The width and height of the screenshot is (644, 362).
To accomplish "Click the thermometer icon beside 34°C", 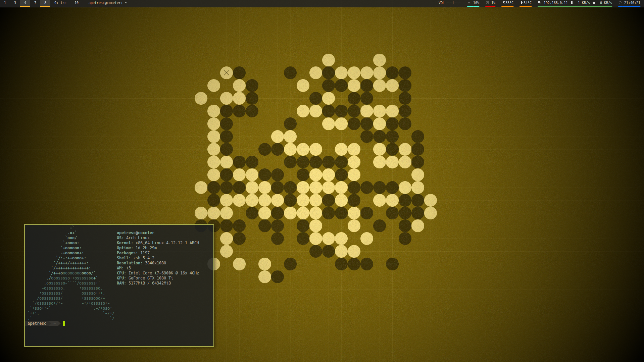I will 522,3.
